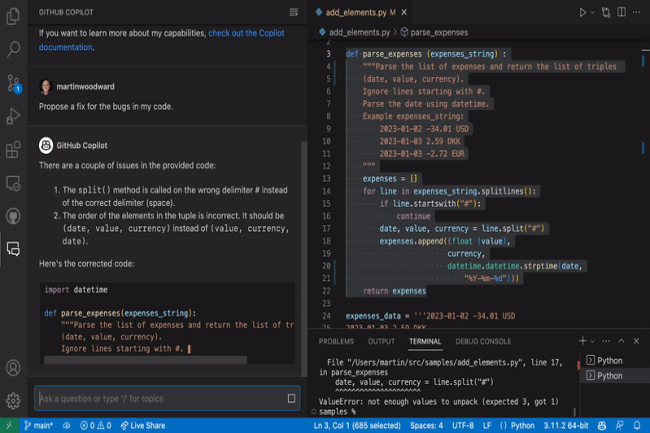Image resolution: width=650 pixels, height=433 pixels.
Task: Open notifications bell in status bar
Action: click(x=637, y=426)
